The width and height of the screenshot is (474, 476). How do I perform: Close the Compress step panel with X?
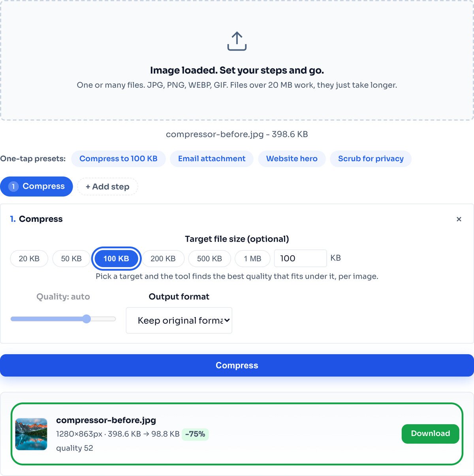pos(459,219)
